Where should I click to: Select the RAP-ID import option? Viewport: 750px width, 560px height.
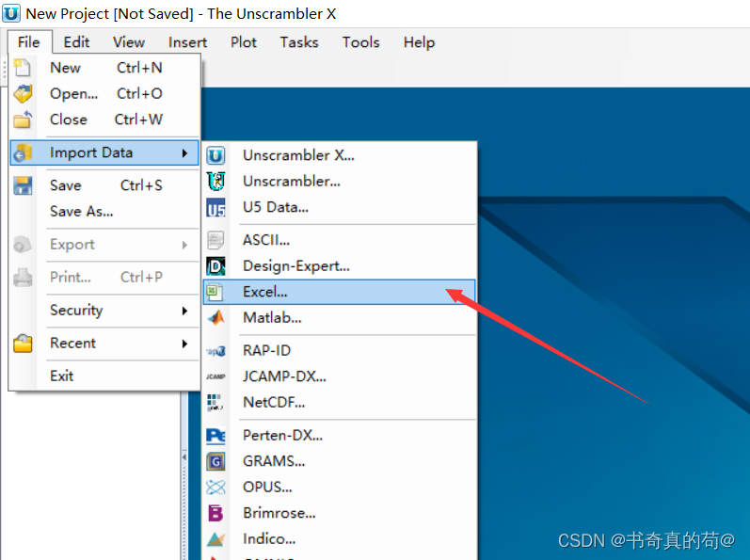[x=339, y=350]
